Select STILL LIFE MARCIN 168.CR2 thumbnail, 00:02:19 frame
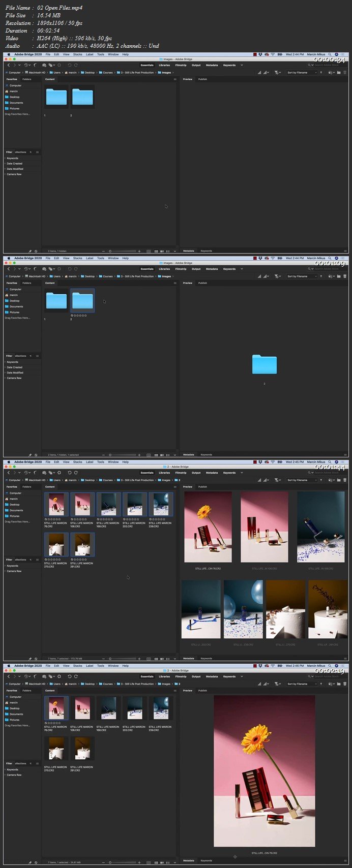This screenshot has height=868, width=352. pyautogui.click(x=108, y=708)
